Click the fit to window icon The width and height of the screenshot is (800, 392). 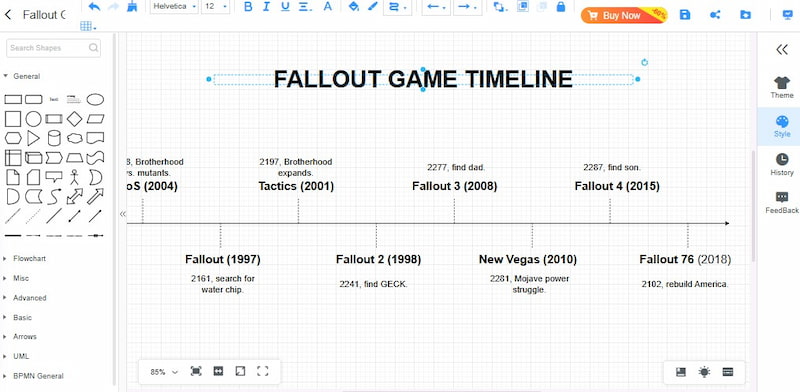point(196,372)
